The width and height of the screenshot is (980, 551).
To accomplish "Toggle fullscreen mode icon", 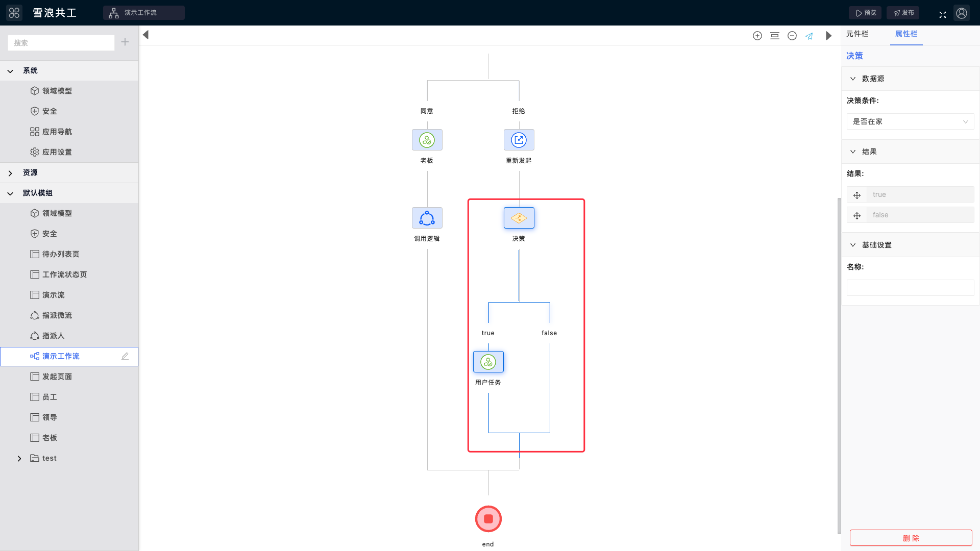I will (943, 14).
